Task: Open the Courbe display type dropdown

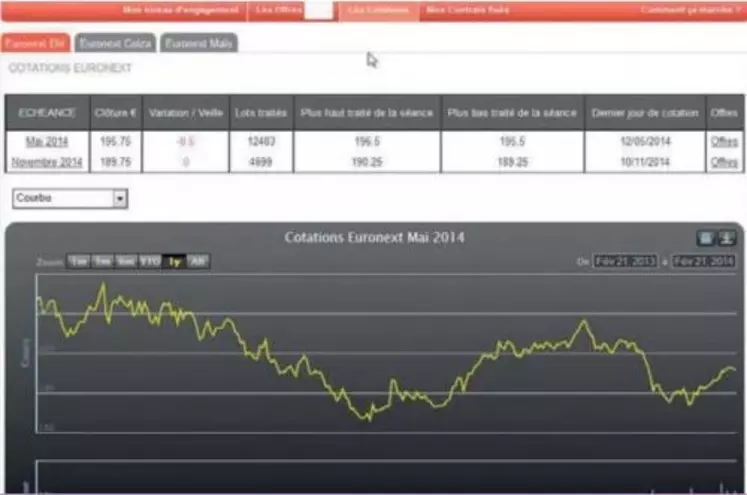Action: [70, 198]
